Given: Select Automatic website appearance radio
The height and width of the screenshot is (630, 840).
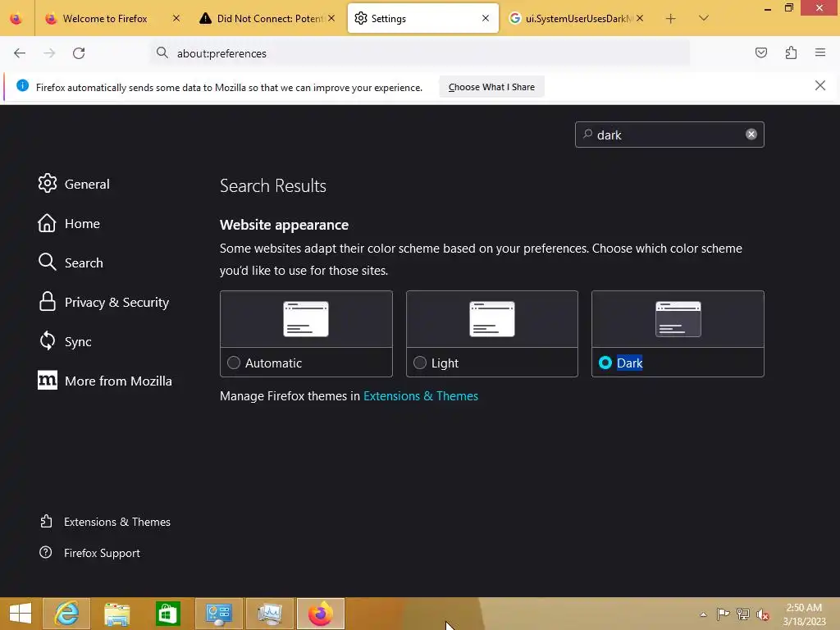Looking at the screenshot, I should [x=234, y=363].
